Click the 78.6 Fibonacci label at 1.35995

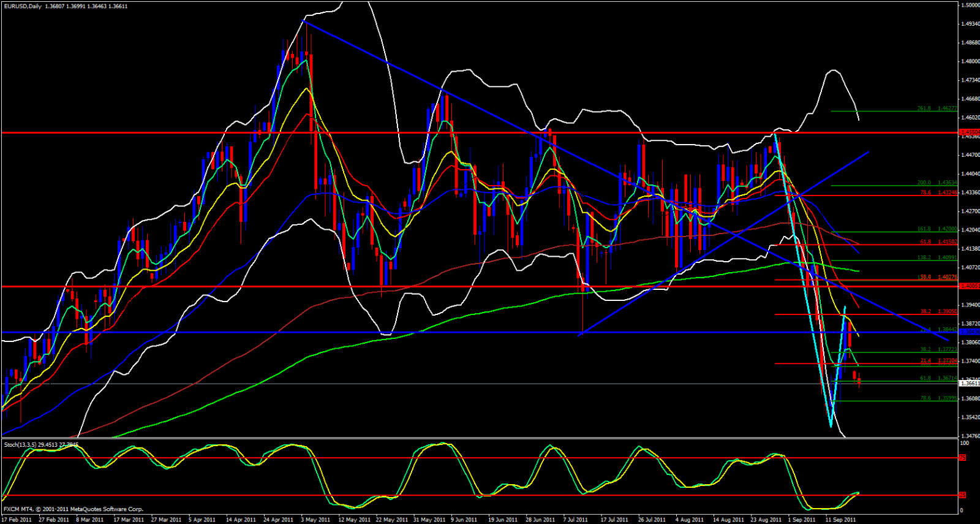[938, 398]
